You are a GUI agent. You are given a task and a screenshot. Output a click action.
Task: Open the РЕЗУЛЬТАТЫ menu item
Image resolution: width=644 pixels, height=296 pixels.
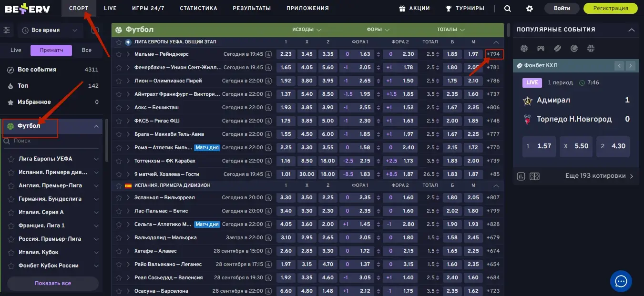click(x=252, y=8)
